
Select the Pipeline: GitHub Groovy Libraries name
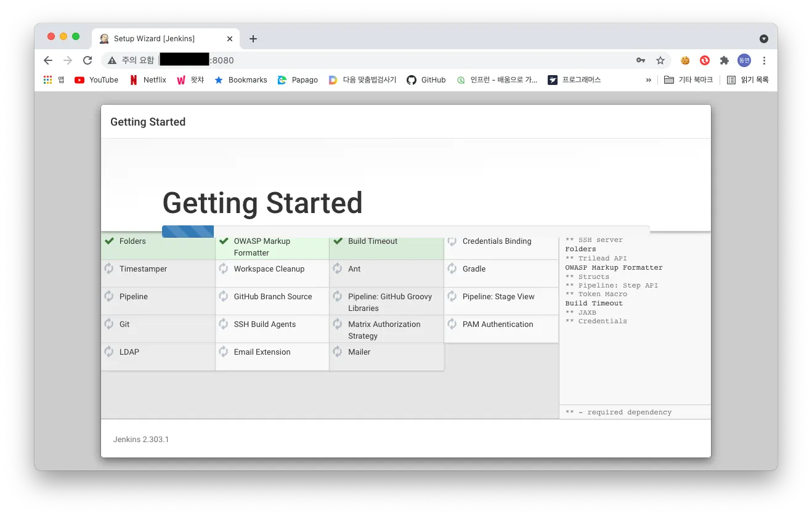(x=390, y=302)
